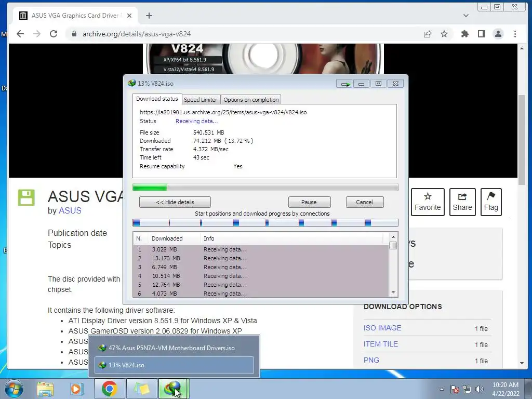Click Chrome's forward arrow
This screenshot has height=399, width=532.
[37, 34]
